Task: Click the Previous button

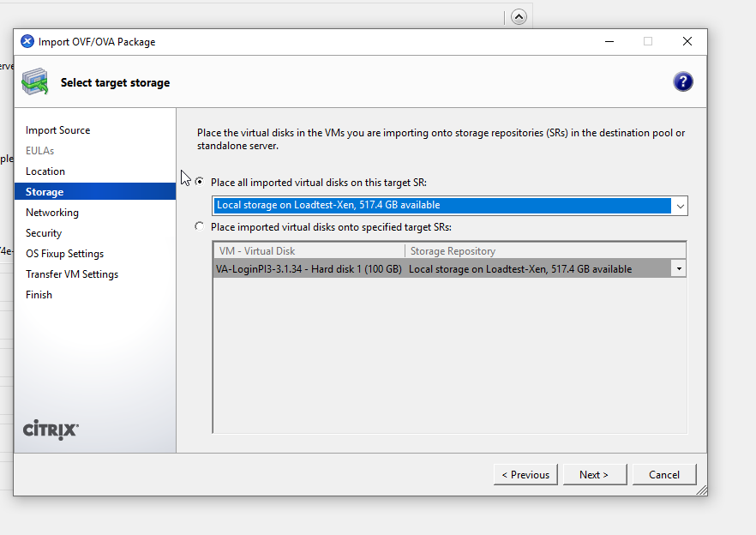Action: [x=525, y=475]
